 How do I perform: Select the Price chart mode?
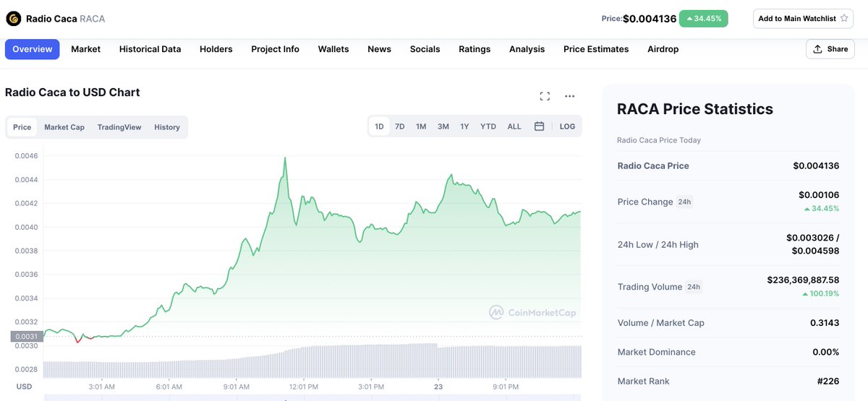coord(22,127)
